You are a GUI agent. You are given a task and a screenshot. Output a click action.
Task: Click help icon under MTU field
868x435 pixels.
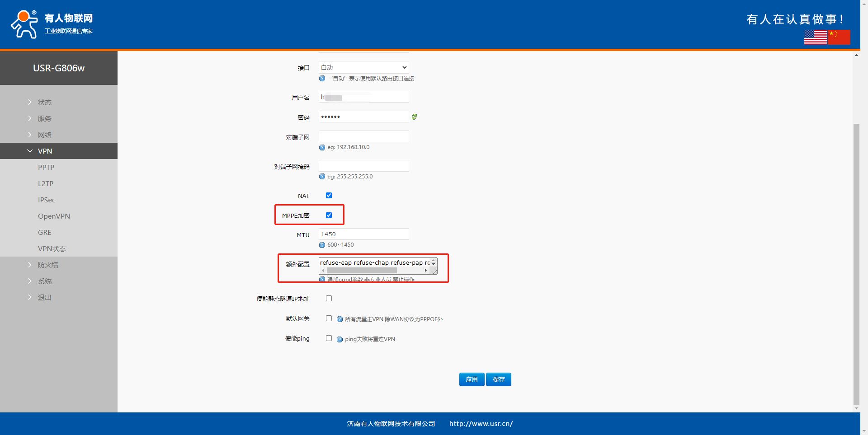(x=322, y=245)
